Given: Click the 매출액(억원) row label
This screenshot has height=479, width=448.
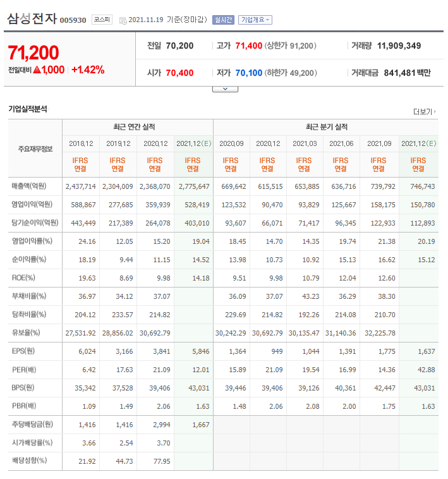Looking at the screenshot, I should (x=29, y=186).
